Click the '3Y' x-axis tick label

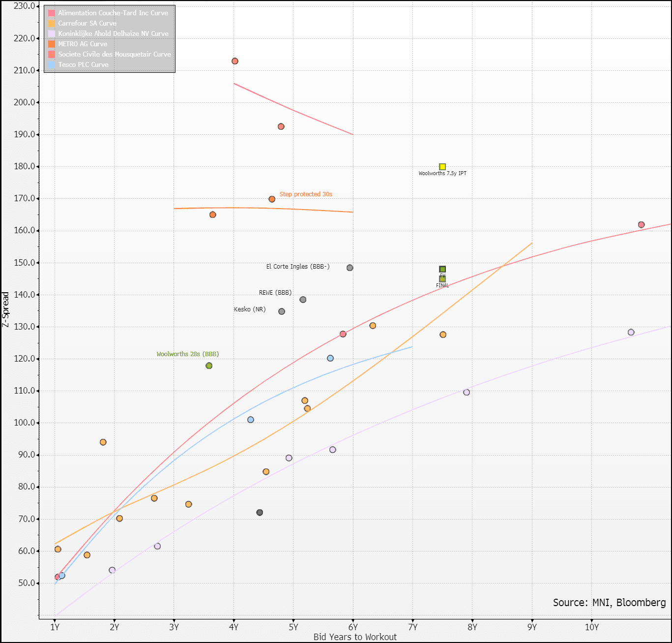(x=174, y=627)
